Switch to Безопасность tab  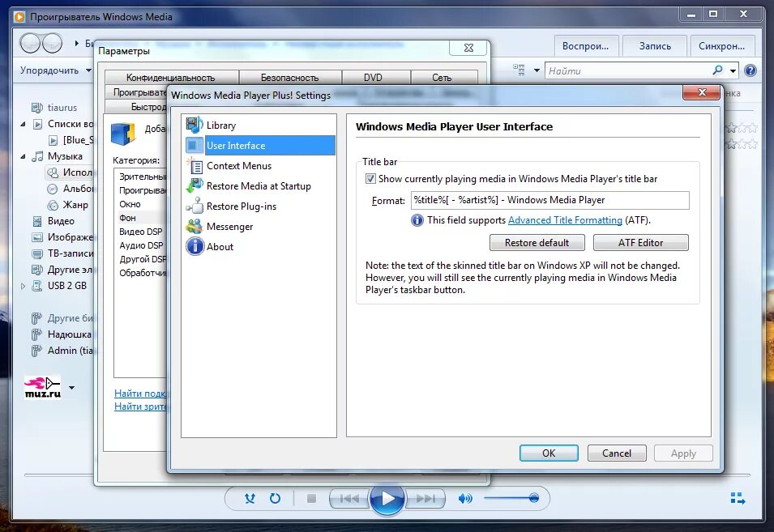click(x=290, y=78)
